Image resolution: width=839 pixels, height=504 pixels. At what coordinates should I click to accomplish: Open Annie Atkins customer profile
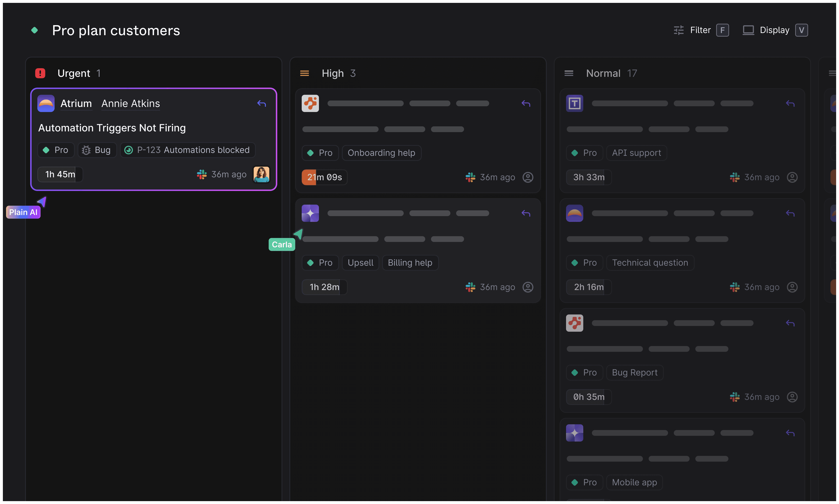(130, 104)
